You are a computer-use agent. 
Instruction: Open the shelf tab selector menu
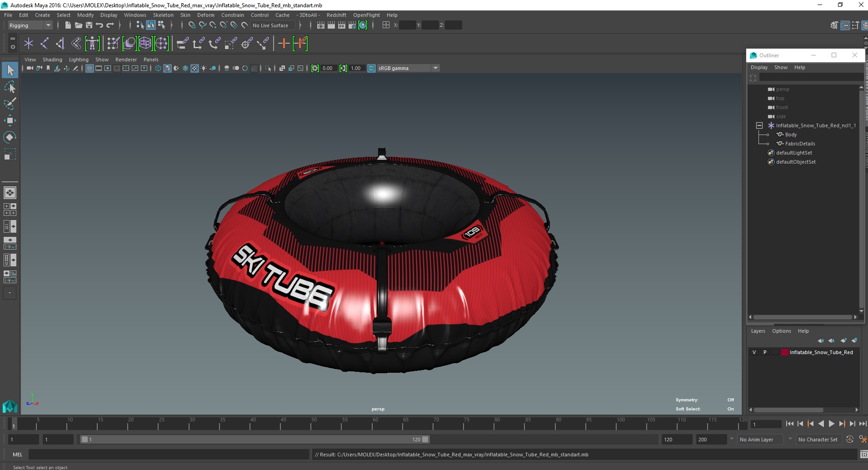pyautogui.click(x=13, y=39)
